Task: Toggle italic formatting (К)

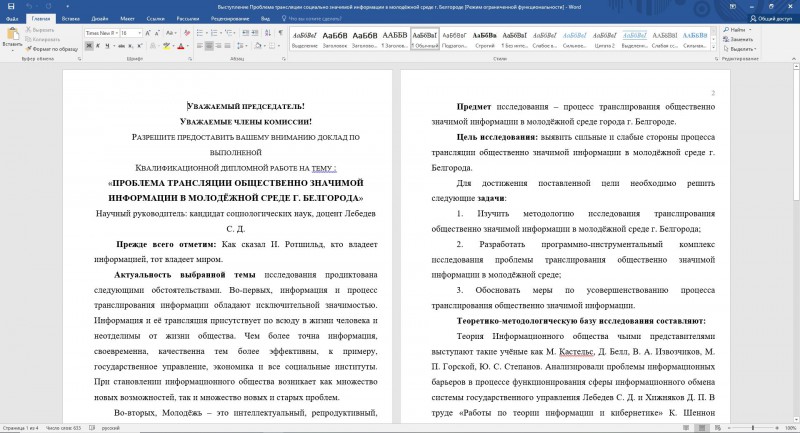Action: (x=98, y=46)
